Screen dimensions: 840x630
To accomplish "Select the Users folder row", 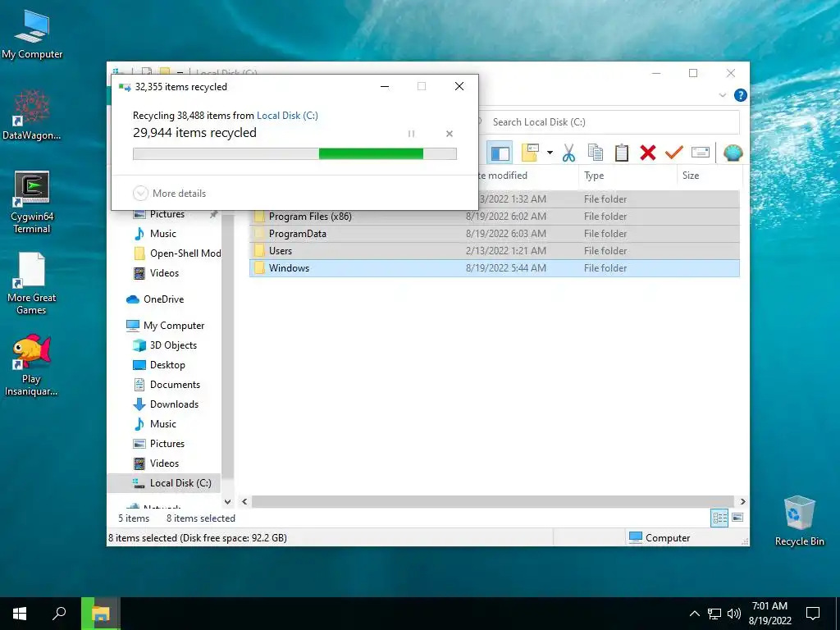I will (495, 251).
